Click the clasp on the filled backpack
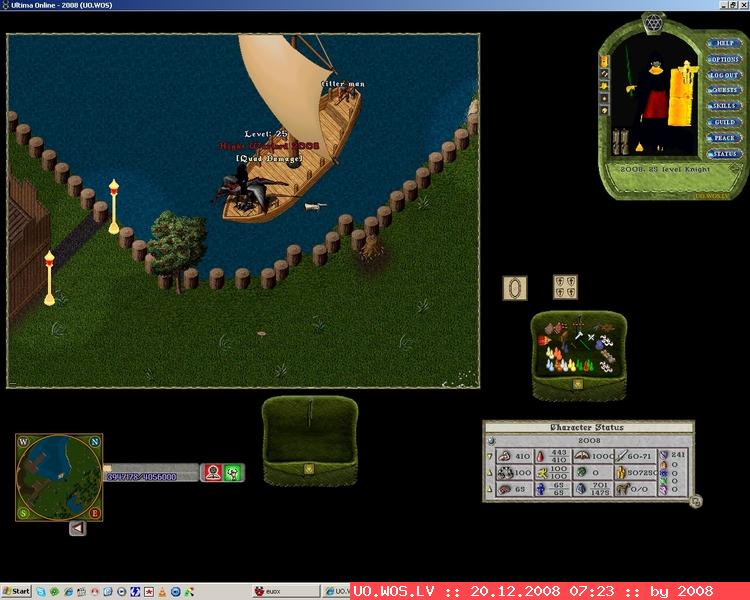750x600 pixels. (x=578, y=384)
